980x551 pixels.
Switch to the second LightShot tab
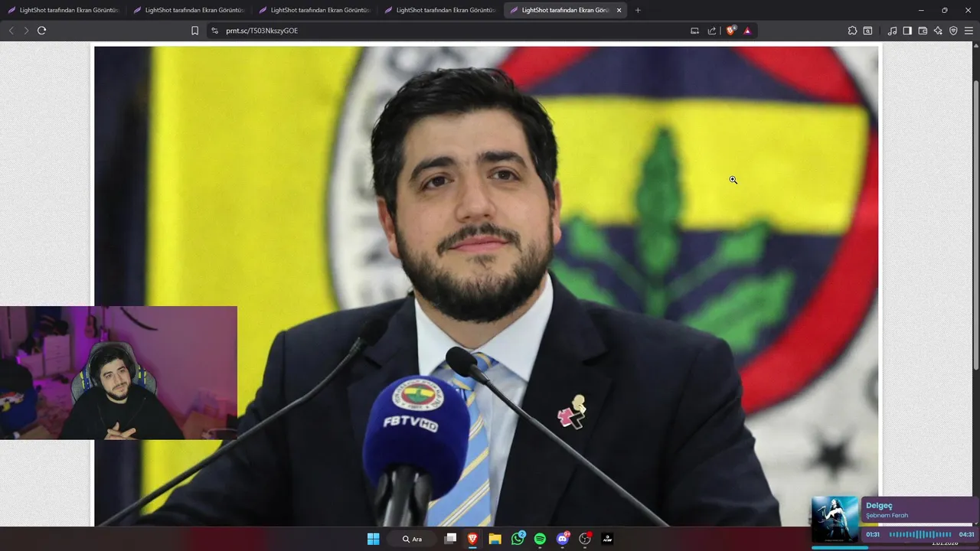click(188, 10)
